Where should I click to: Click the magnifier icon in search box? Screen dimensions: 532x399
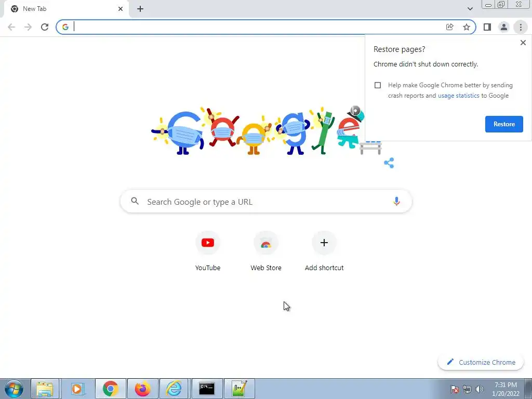(x=135, y=201)
